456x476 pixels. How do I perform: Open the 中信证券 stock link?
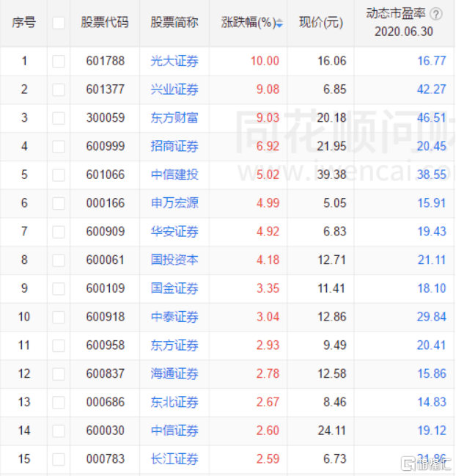coord(174,431)
